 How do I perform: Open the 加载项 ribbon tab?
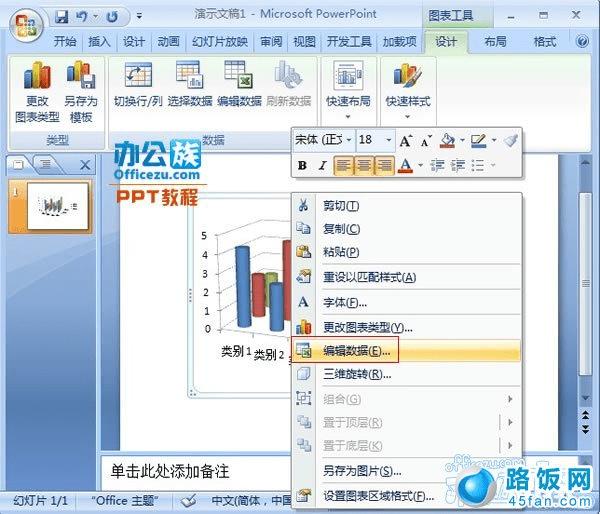pyautogui.click(x=399, y=41)
